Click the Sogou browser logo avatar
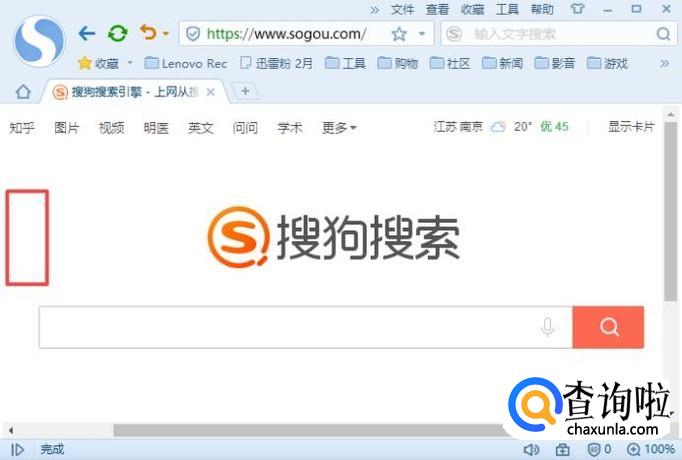This screenshot has height=460, width=682. [39, 41]
